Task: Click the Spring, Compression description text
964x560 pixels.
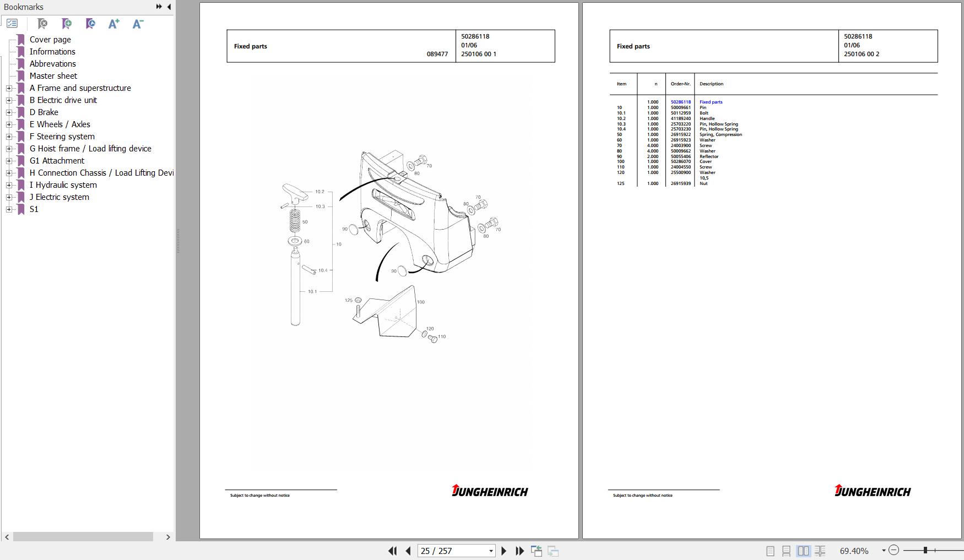Action: coord(721,134)
